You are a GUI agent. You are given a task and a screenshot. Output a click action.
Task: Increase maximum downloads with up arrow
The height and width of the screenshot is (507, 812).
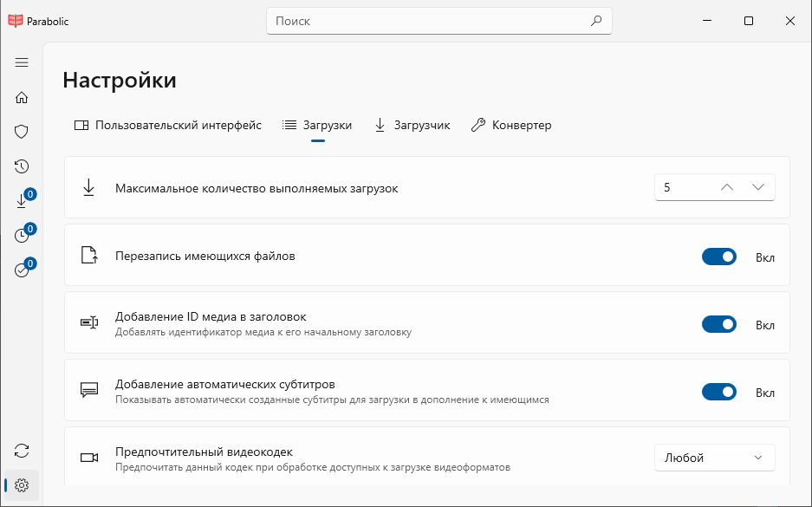click(x=727, y=187)
